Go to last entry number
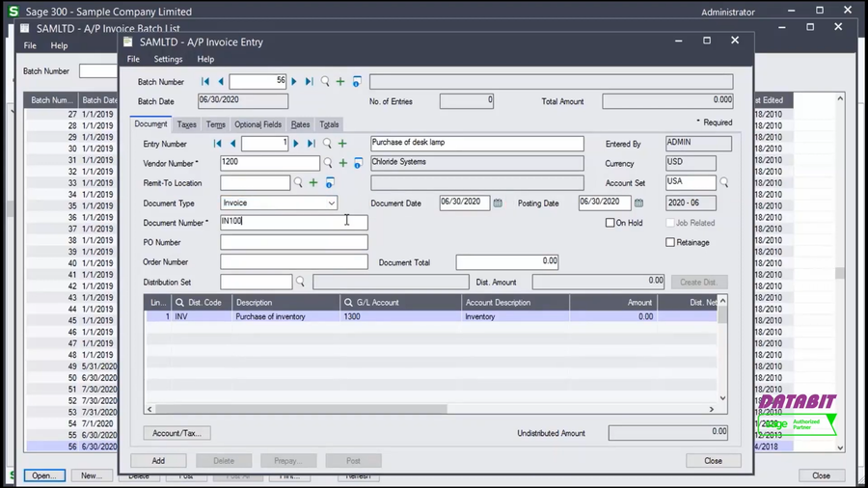This screenshot has height=488, width=868. (x=312, y=144)
